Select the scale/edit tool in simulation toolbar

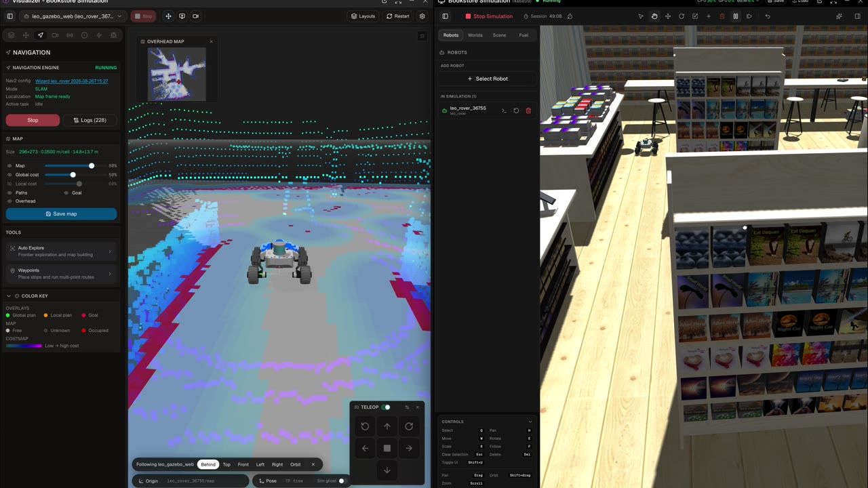click(695, 16)
